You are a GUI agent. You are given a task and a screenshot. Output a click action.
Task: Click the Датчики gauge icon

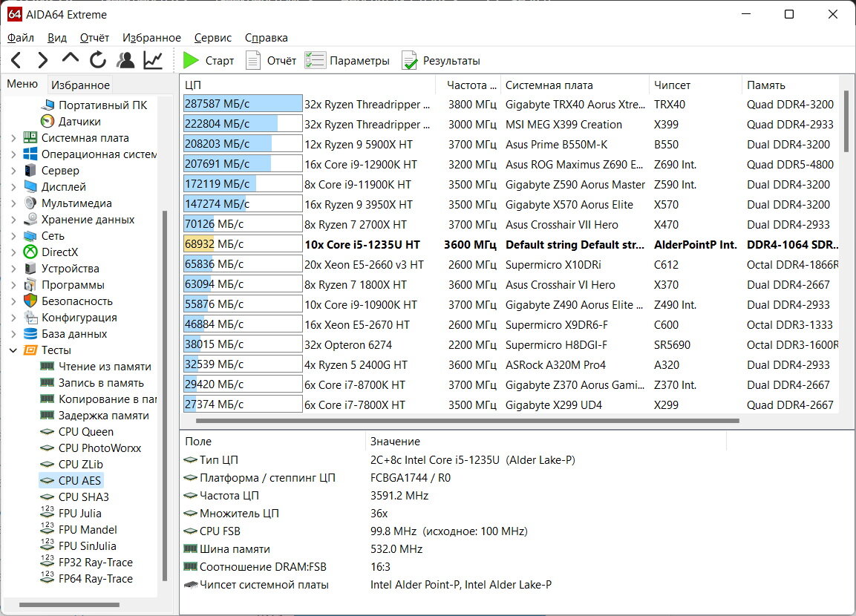click(x=48, y=121)
